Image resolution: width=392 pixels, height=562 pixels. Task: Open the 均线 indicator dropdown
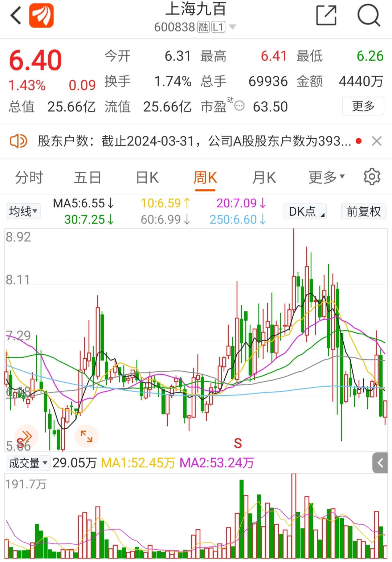pyautogui.click(x=23, y=211)
